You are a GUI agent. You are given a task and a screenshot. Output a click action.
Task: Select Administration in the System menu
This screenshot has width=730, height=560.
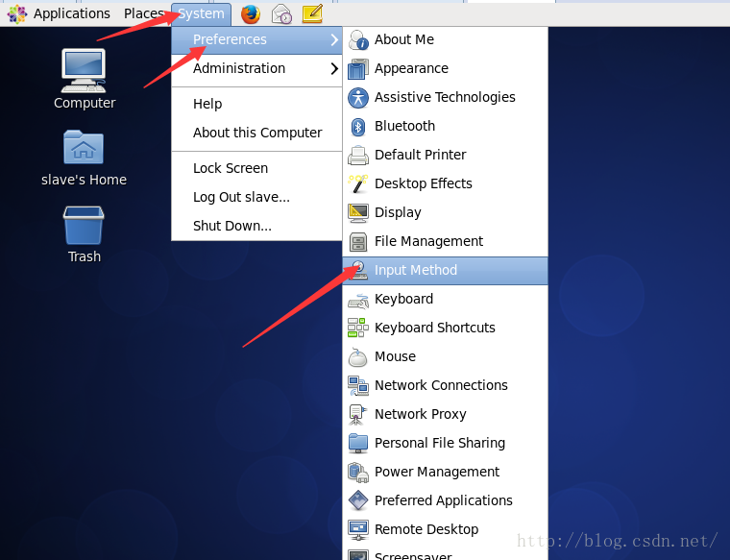tap(257, 69)
